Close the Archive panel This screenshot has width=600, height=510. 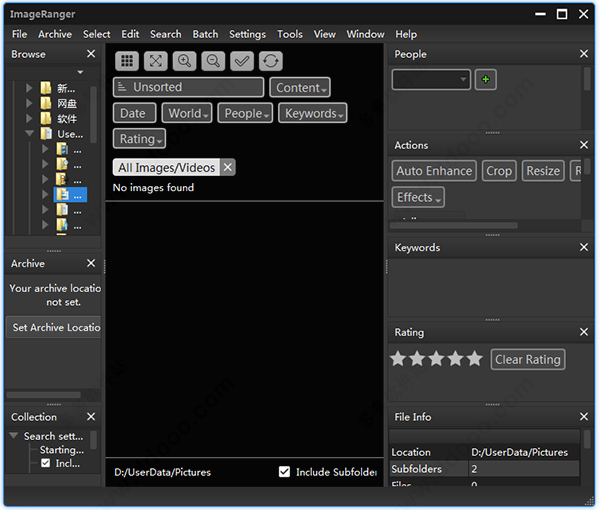pos(91,263)
